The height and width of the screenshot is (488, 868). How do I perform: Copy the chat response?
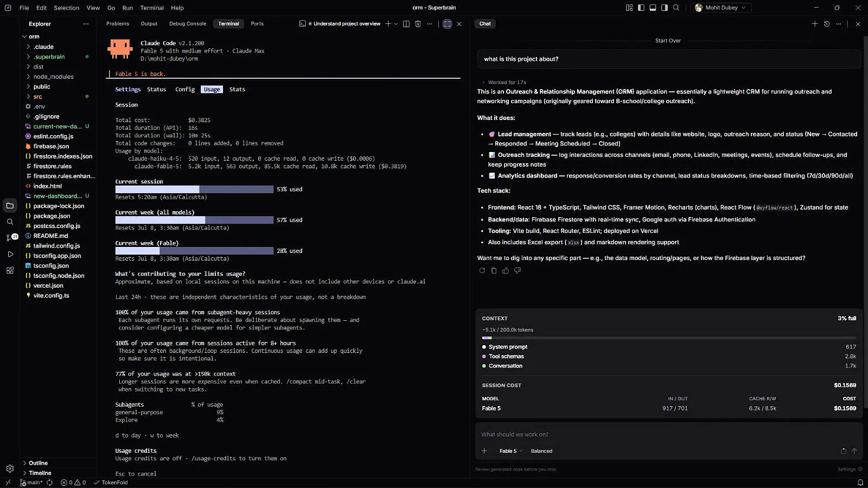tap(494, 270)
